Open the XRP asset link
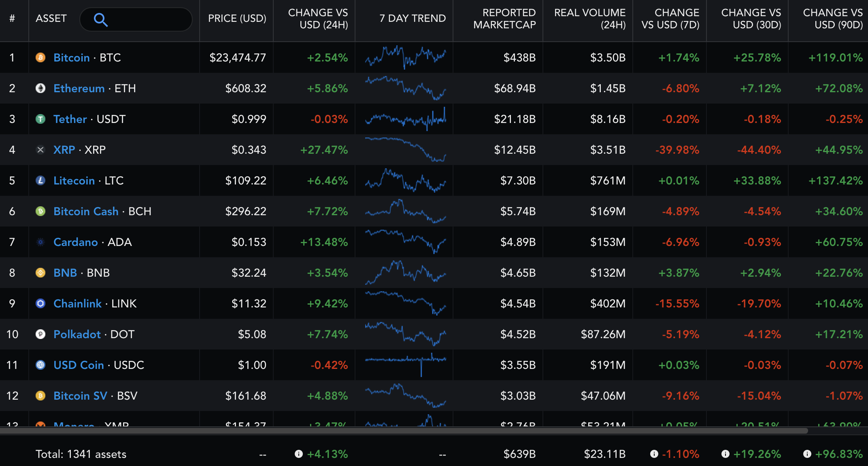The height and width of the screenshot is (466, 868). click(x=64, y=150)
